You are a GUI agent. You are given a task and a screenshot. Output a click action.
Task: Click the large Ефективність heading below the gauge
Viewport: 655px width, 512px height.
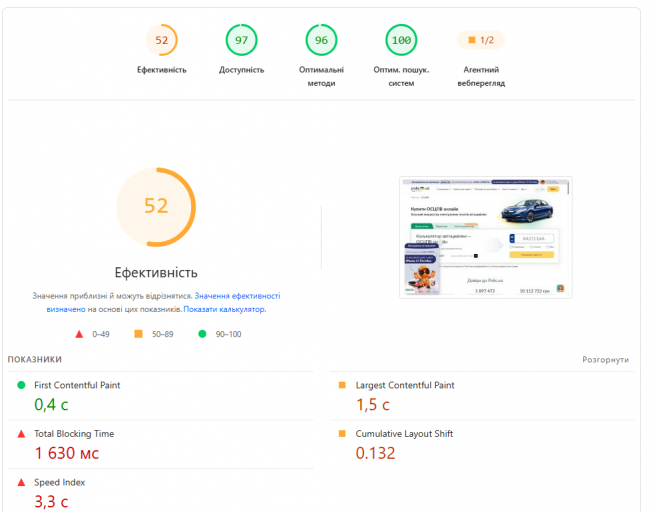click(x=156, y=273)
